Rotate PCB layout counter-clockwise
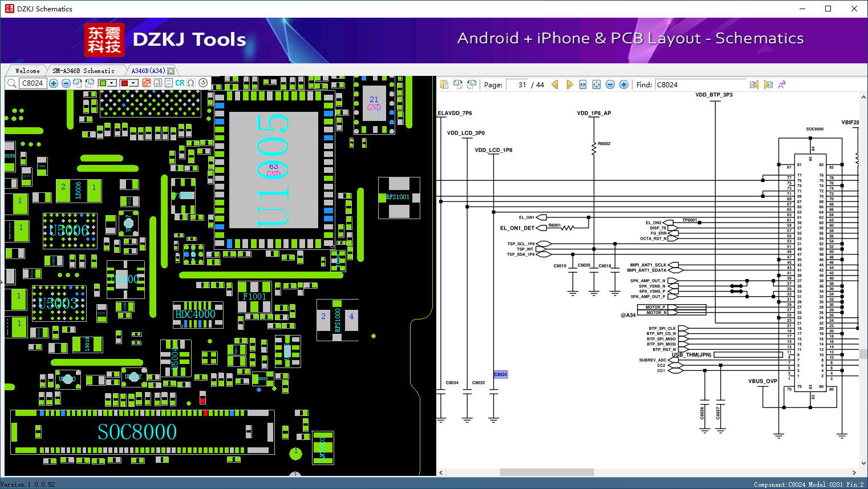The width and height of the screenshot is (868, 489). click(90, 83)
